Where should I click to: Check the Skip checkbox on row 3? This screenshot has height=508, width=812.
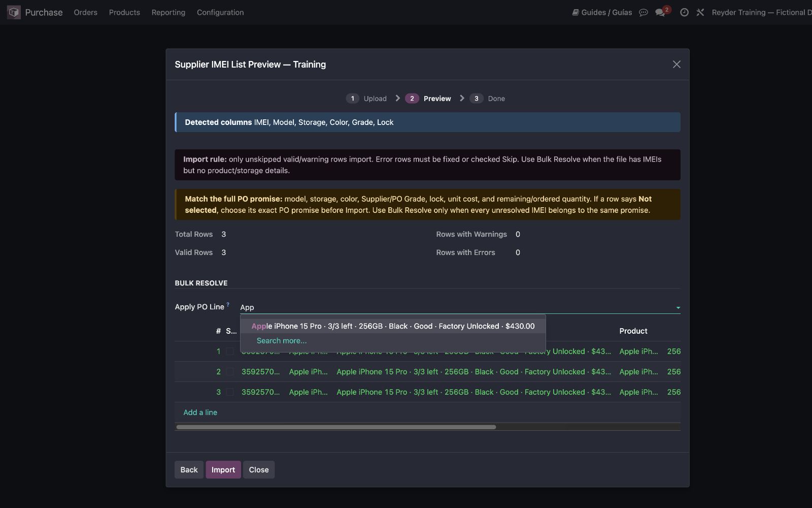(x=230, y=392)
